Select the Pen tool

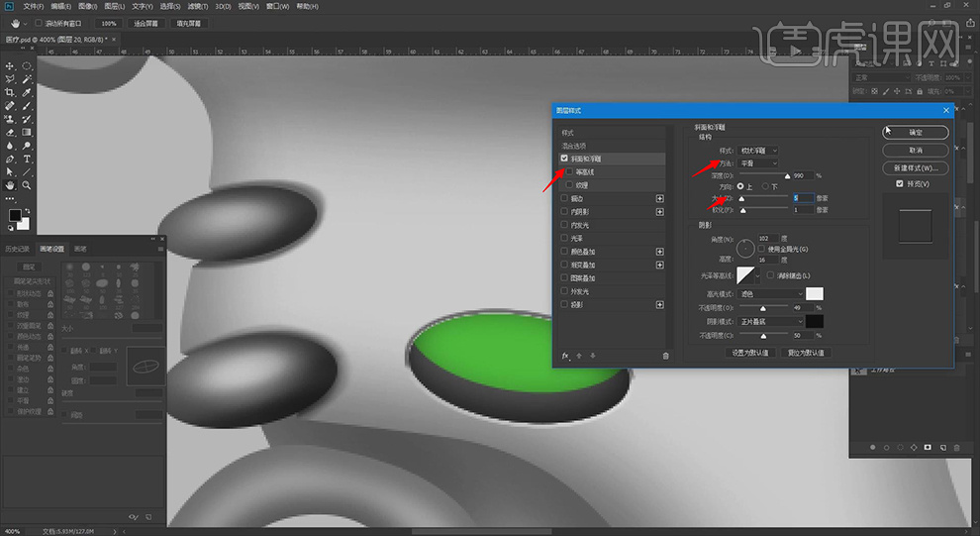point(10,159)
